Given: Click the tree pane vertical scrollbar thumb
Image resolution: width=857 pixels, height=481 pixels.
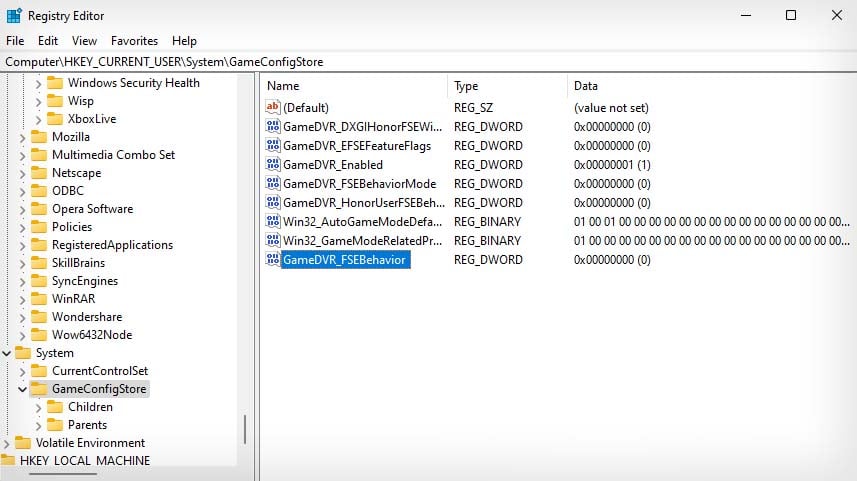Looking at the screenshot, I should point(245,430).
